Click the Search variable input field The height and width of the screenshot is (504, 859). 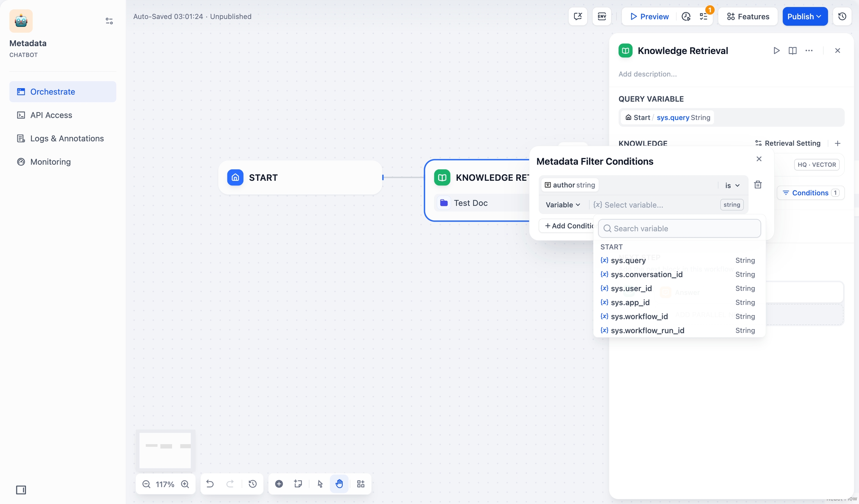679,229
